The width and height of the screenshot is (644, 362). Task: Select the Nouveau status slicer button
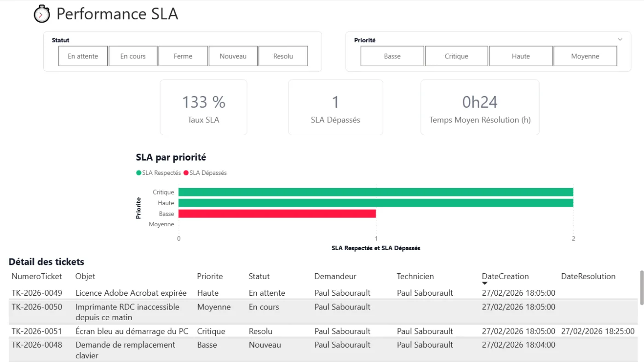pos(233,56)
